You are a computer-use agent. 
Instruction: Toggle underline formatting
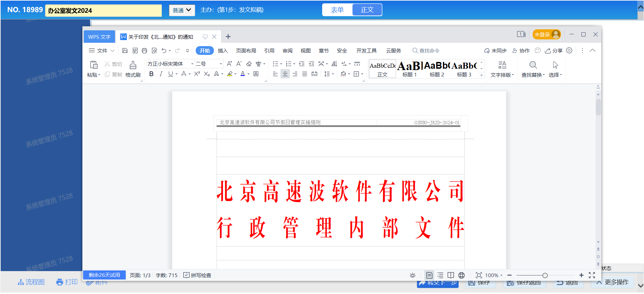tap(171, 74)
